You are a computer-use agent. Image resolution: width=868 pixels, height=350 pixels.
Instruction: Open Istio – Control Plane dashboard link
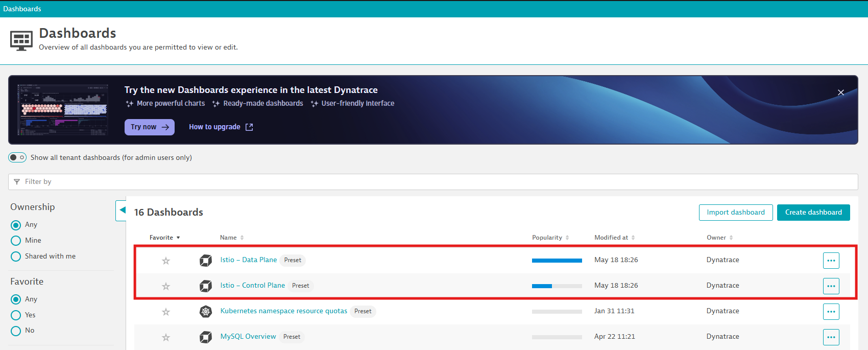[x=253, y=286]
